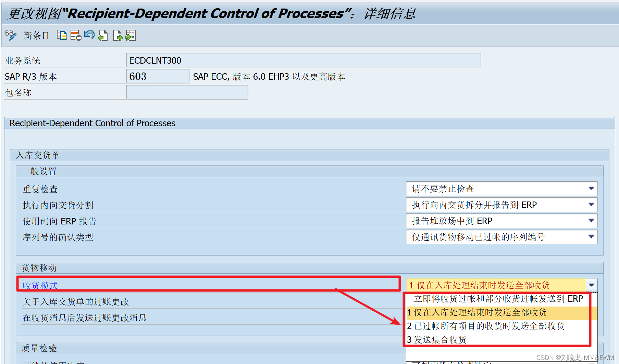
Task: Click inside the 包名称 input field
Action: [187, 92]
